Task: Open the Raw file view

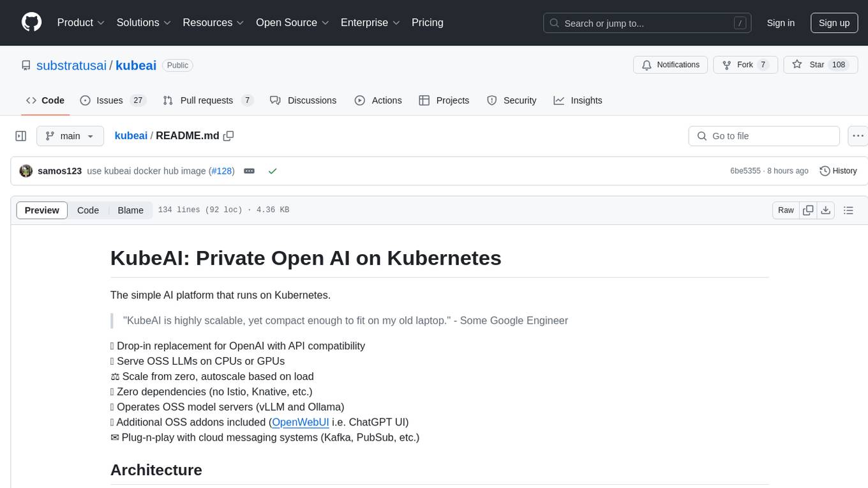Action: (x=786, y=210)
